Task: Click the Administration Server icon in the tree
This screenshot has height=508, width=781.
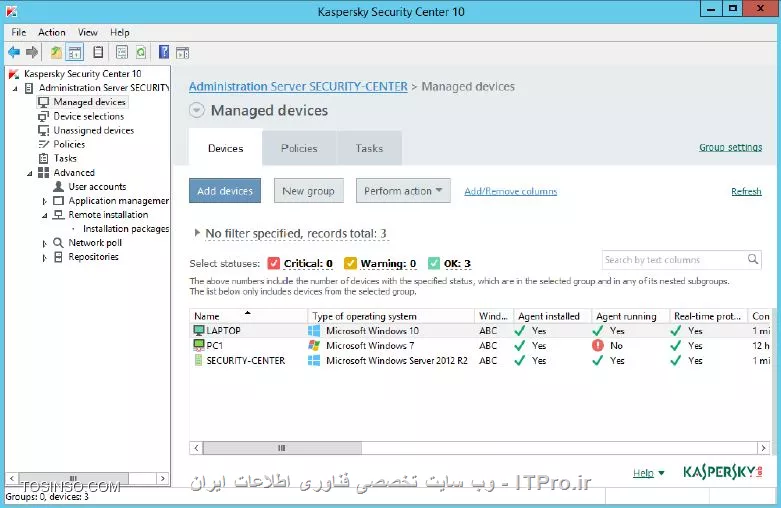Action: click(x=29, y=88)
